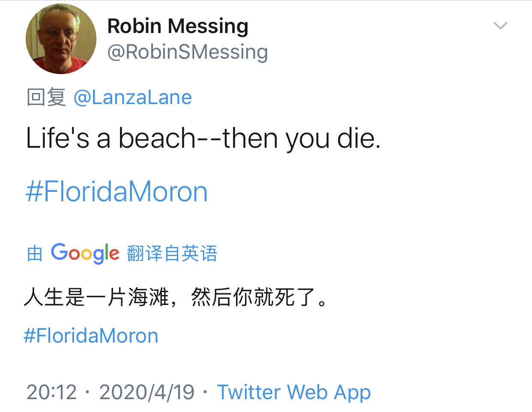
Task: Click the @RobinSMessing handle
Action: coord(187,52)
